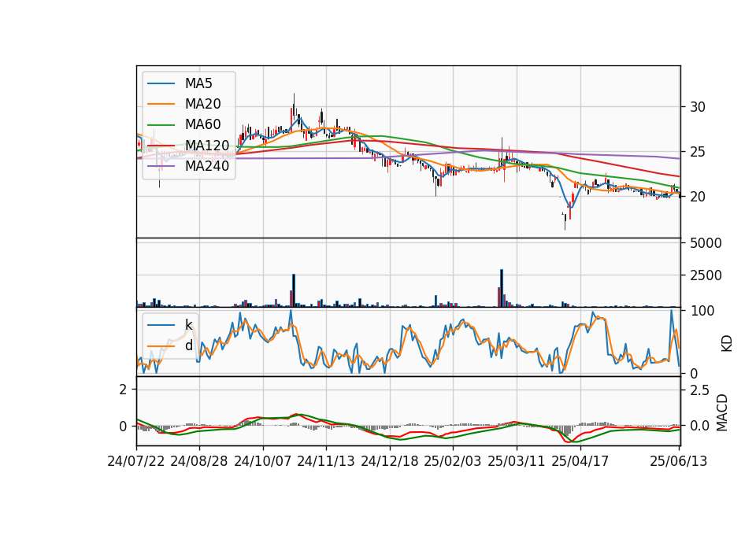Screen dimensions: 756x543
Task: Click the volume axis value 2500
Action: click(x=706, y=275)
